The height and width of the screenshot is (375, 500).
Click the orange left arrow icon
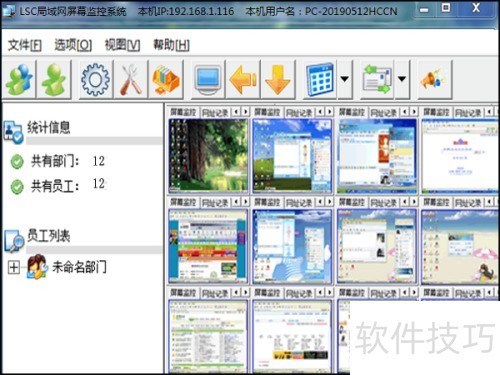pos(243,79)
